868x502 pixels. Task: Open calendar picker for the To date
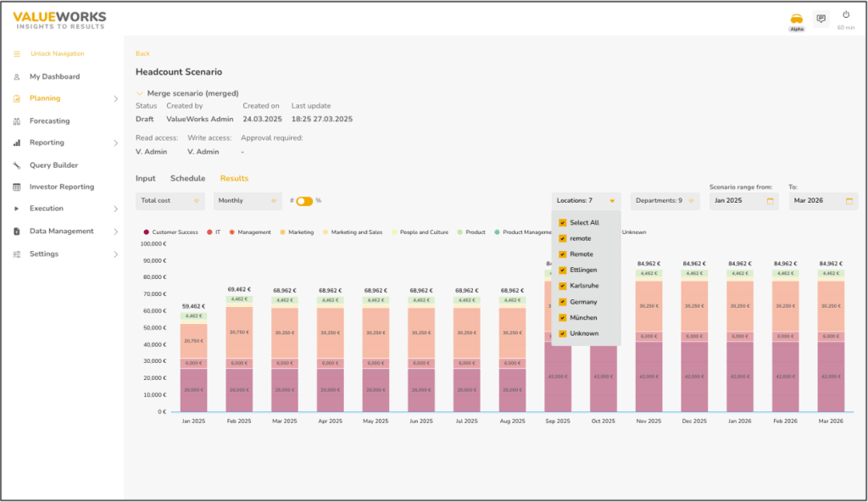tap(849, 201)
